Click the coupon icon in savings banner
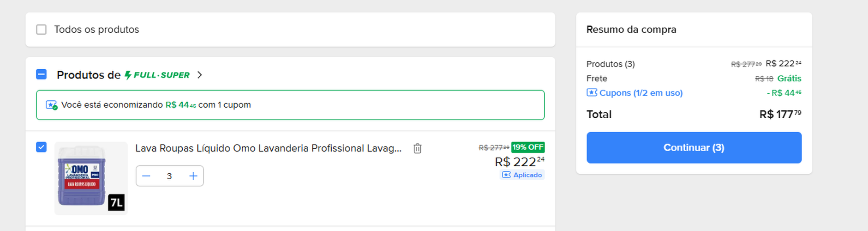 tap(52, 105)
